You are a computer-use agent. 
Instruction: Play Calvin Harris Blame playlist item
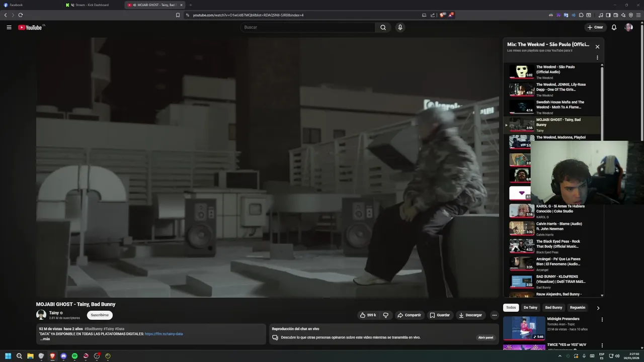(552, 229)
